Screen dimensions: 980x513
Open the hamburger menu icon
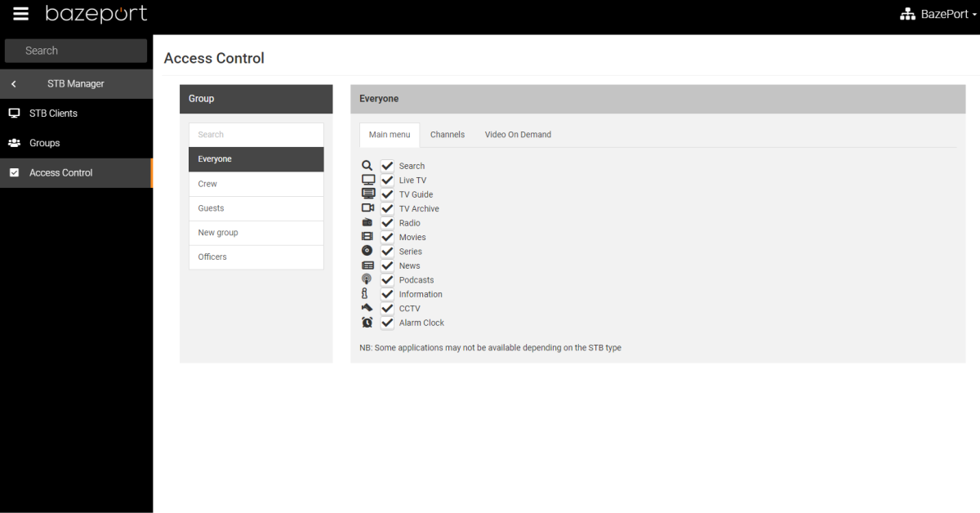click(x=20, y=14)
